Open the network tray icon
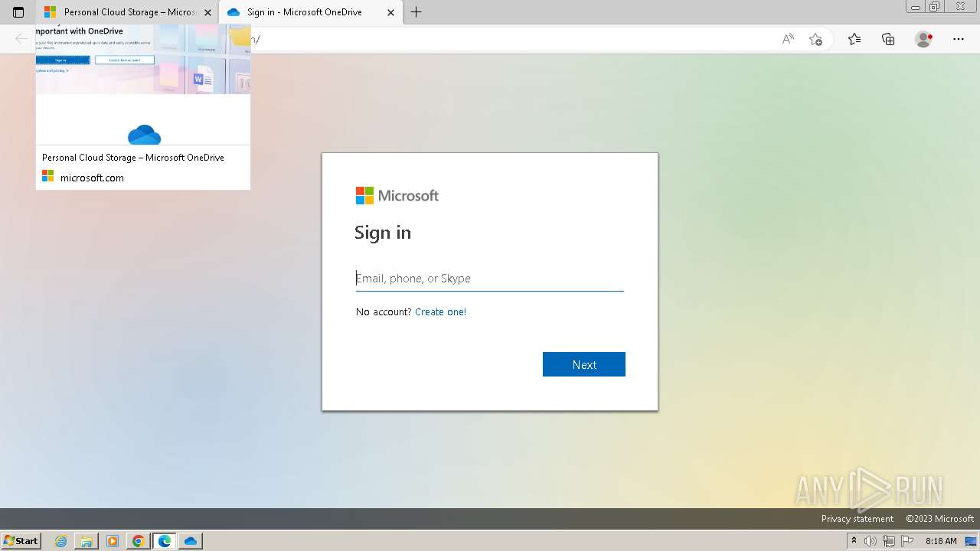The height and width of the screenshot is (551, 980). pos(889,541)
